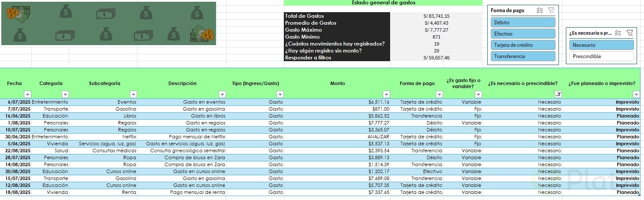Open Forma de pago column filter dropdown

pyautogui.click(x=440, y=94)
